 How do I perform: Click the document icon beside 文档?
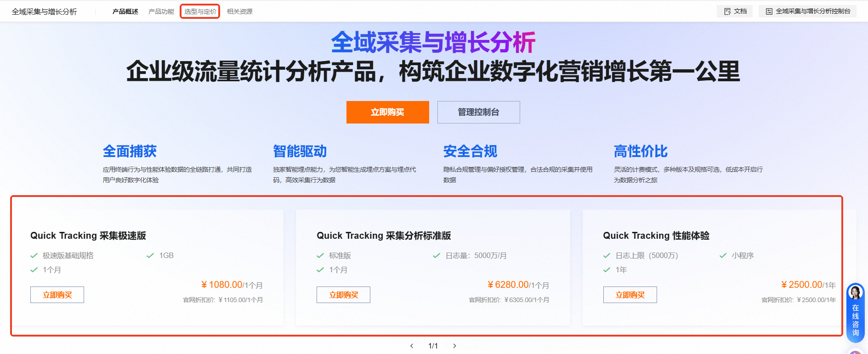click(727, 11)
